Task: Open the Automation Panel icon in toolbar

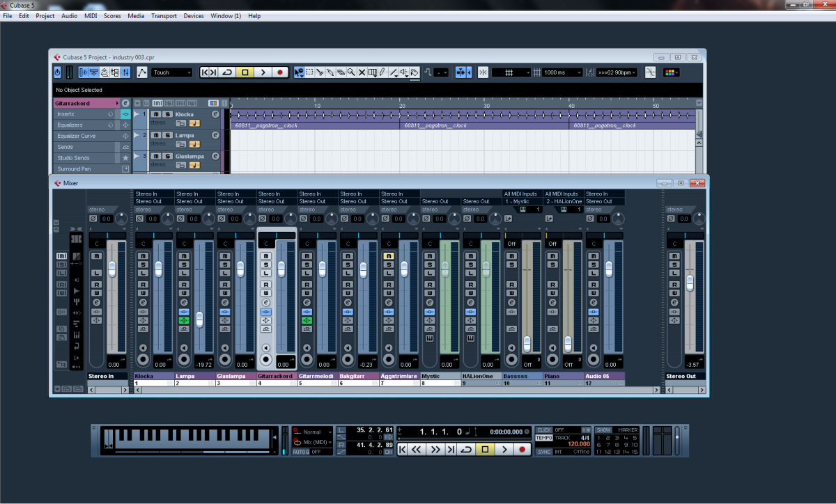Action: coord(142,72)
